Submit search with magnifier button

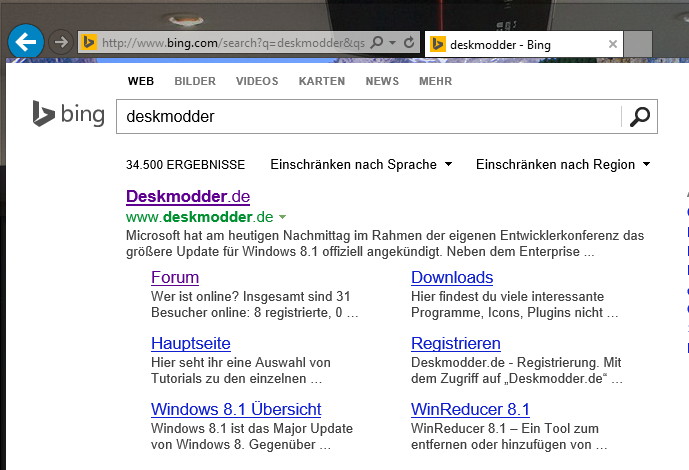pos(640,116)
